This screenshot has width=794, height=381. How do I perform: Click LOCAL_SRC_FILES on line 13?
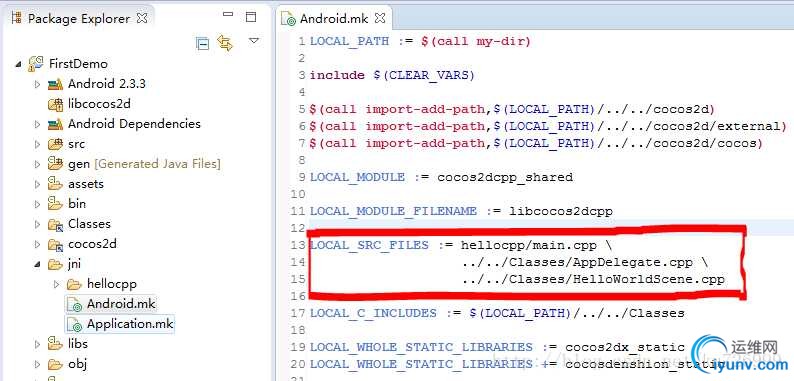pos(369,245)
